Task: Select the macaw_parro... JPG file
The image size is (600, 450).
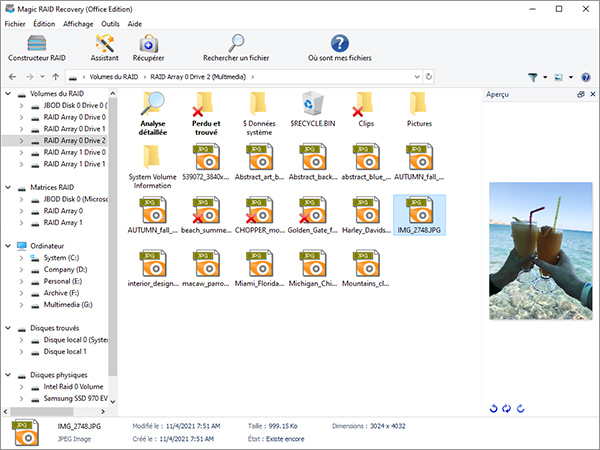Action: click(206, 269)
